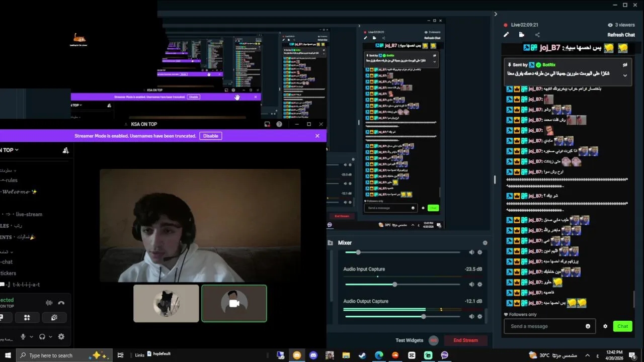644x362 pixels.
Task: Click the chat panel scrollbar
Action: [x=633, y=300]
